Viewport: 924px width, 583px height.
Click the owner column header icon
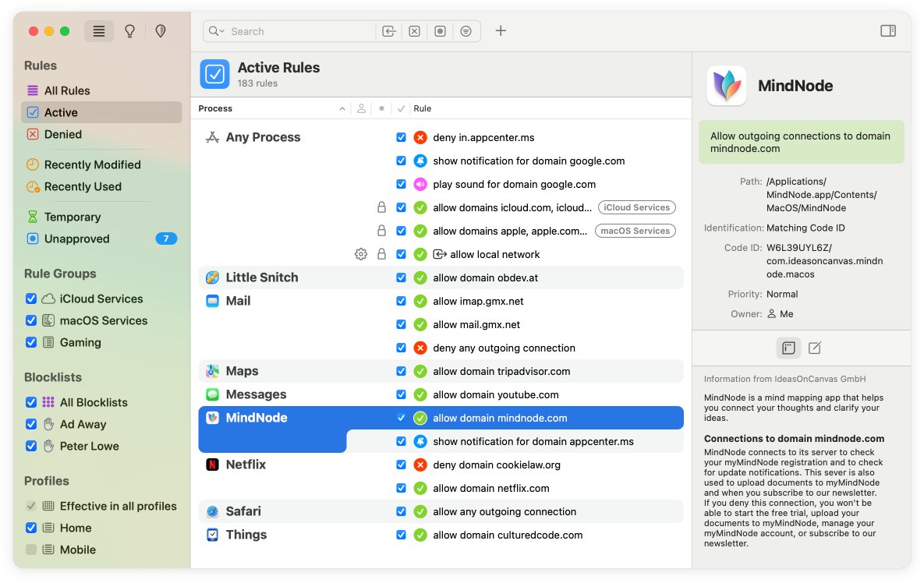(361, 108)
